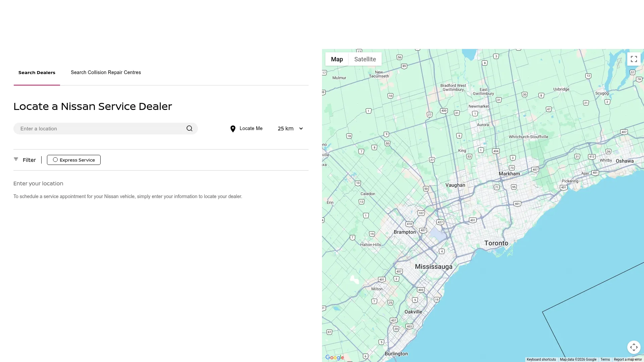Click the New Tecumseth label on map

(379, 74)
